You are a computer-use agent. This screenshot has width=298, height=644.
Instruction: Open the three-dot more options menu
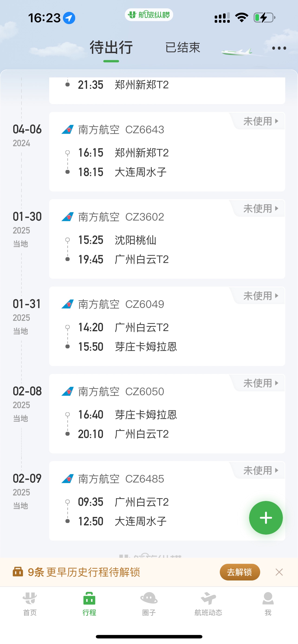[x=279, y=48]
